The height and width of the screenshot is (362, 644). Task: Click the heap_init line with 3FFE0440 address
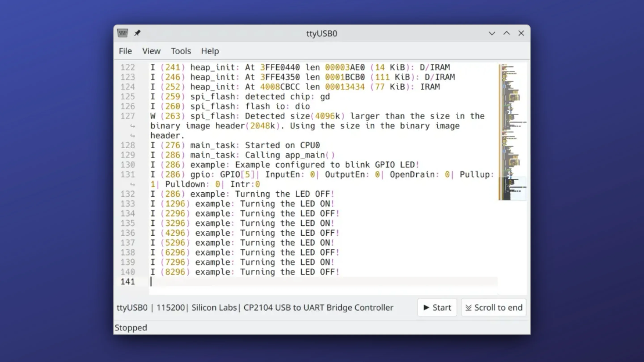(x=300, y=67)
